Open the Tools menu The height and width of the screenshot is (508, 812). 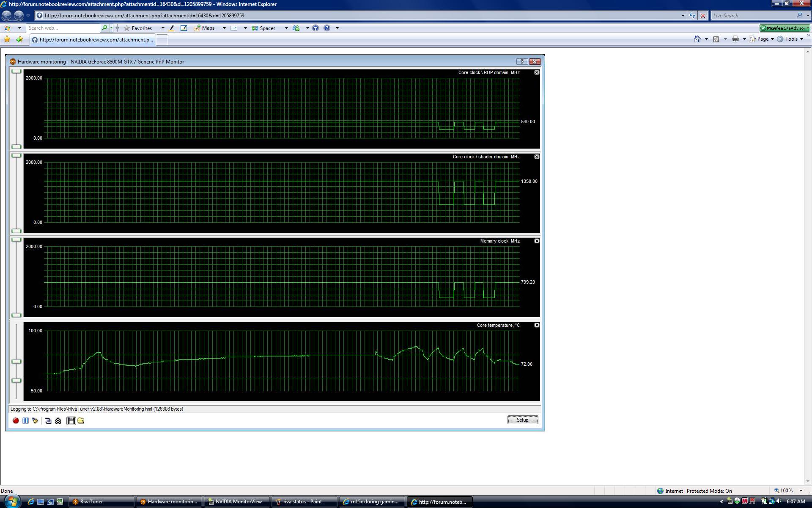[x=790, y=39]
